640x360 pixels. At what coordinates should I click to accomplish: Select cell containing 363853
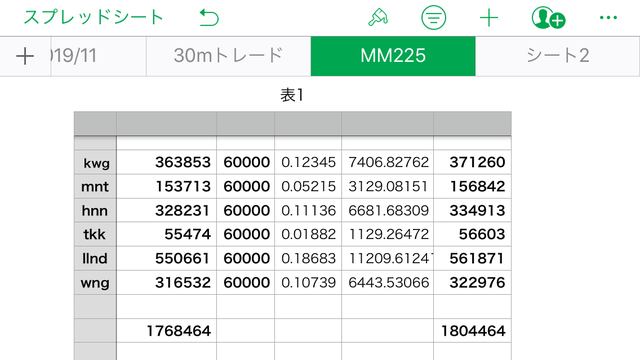[x=167, y=162]
